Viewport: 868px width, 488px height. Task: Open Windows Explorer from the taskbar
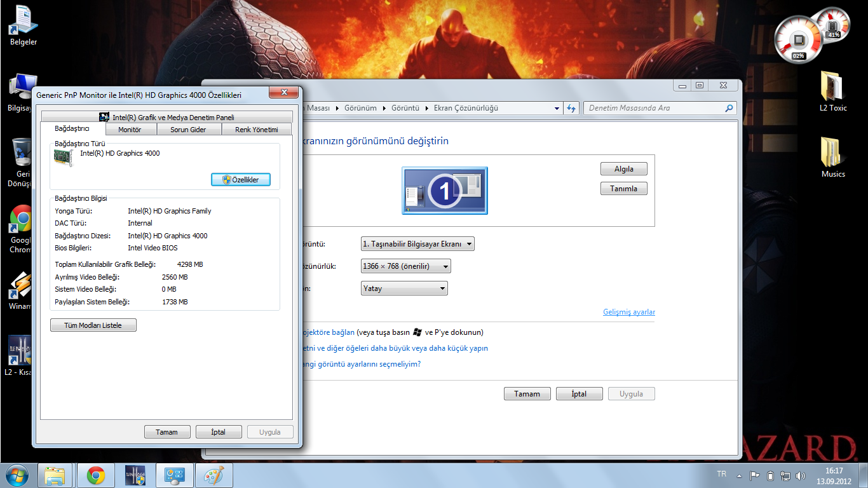pyautogui.click(x=55, y=475)
